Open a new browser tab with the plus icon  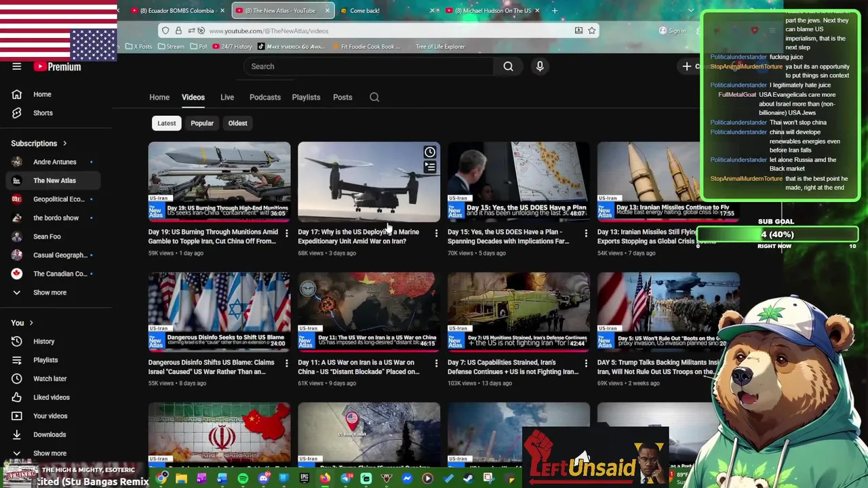(x=555, y=10)
